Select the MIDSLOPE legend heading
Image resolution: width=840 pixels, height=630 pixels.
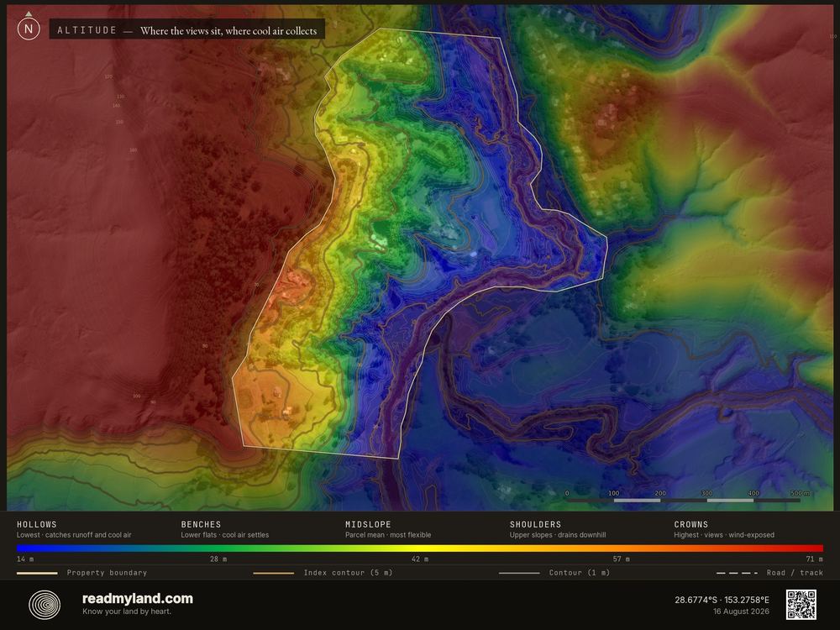(x=368, y=524)
